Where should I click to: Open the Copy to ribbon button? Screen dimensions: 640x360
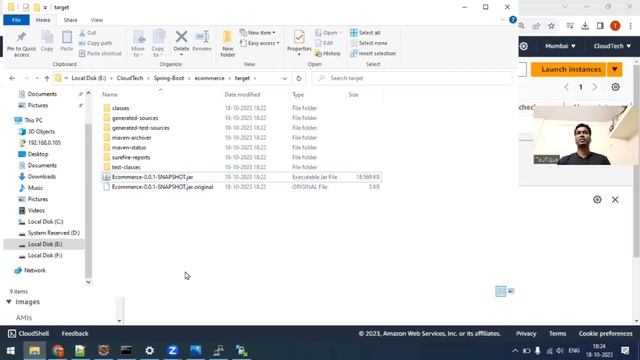158,43
